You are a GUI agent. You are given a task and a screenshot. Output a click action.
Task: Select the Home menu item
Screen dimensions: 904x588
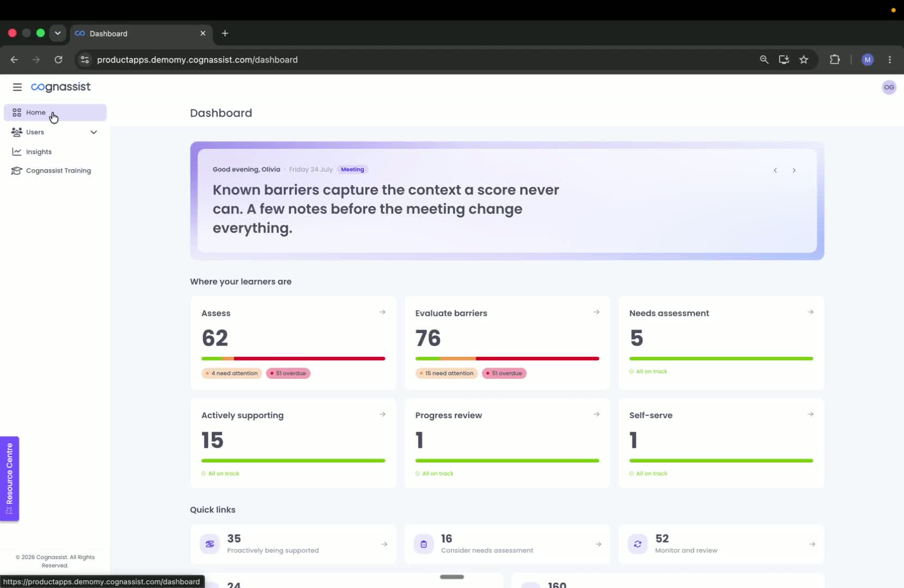pos(55,113)
